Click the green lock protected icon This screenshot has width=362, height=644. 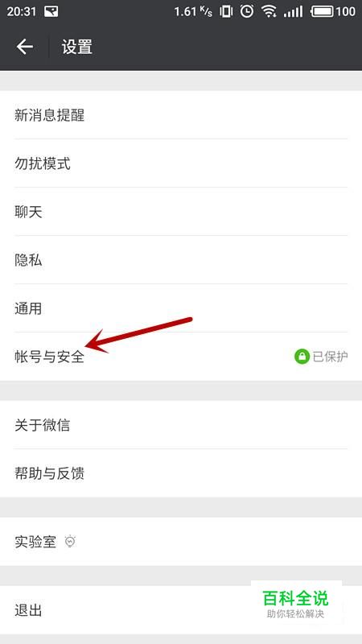302,357
